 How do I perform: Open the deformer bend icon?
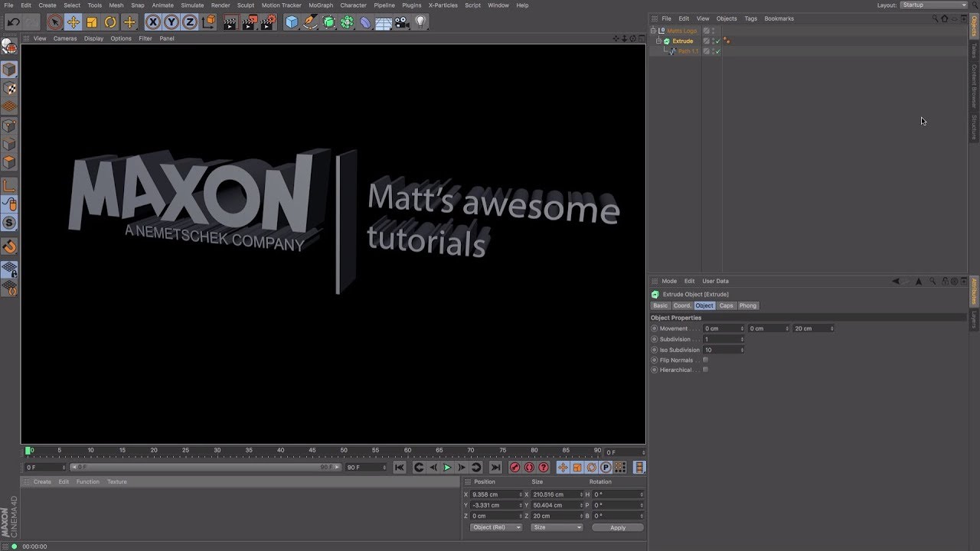[365, 22]
